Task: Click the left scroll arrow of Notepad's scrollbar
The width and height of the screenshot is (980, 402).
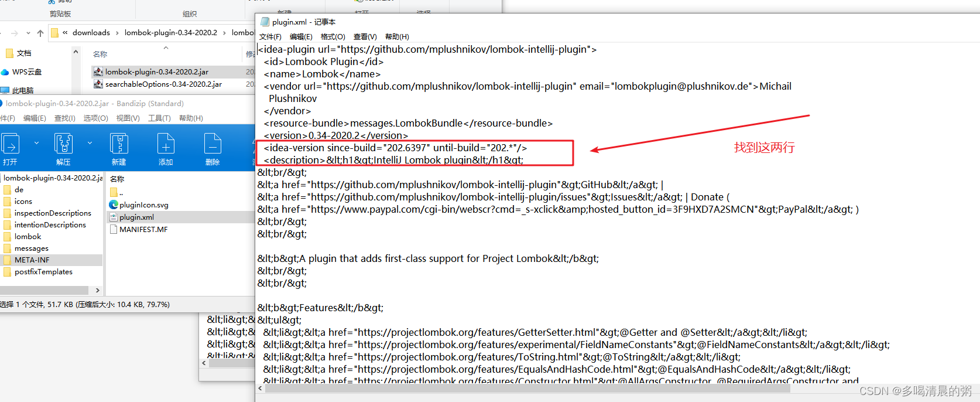Action: click(260, 389)
